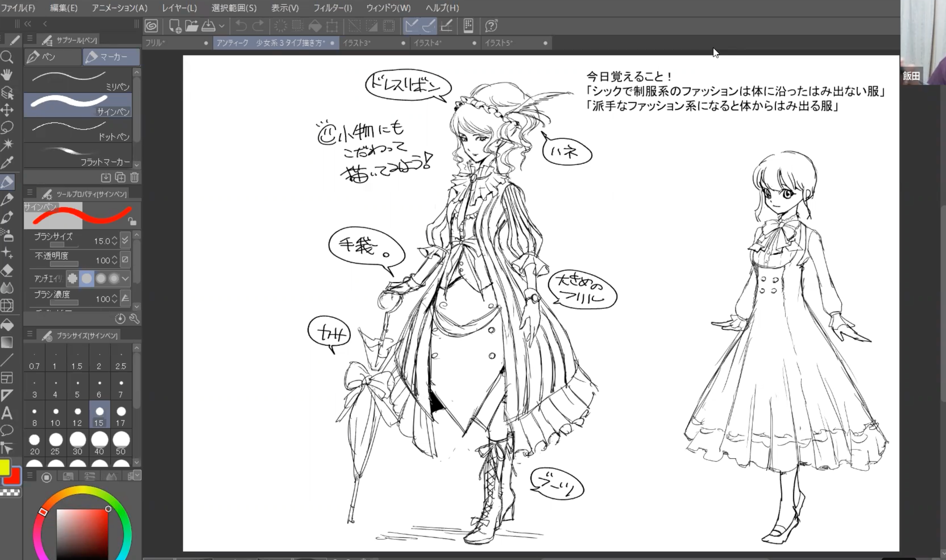The height and width of the screenshot is (560, 946).
Task: Click the delete sub tool trash icon
Action: tap(135, 177)
